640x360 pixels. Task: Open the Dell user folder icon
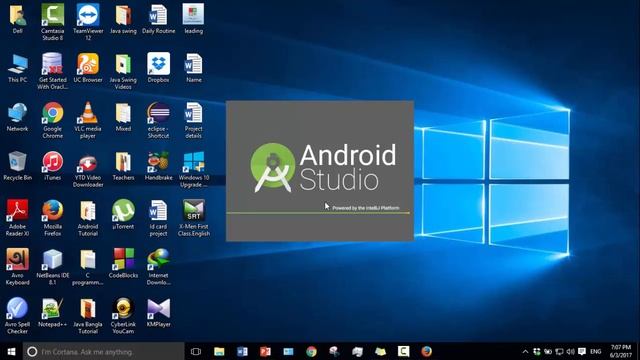[x=18, y=16]
